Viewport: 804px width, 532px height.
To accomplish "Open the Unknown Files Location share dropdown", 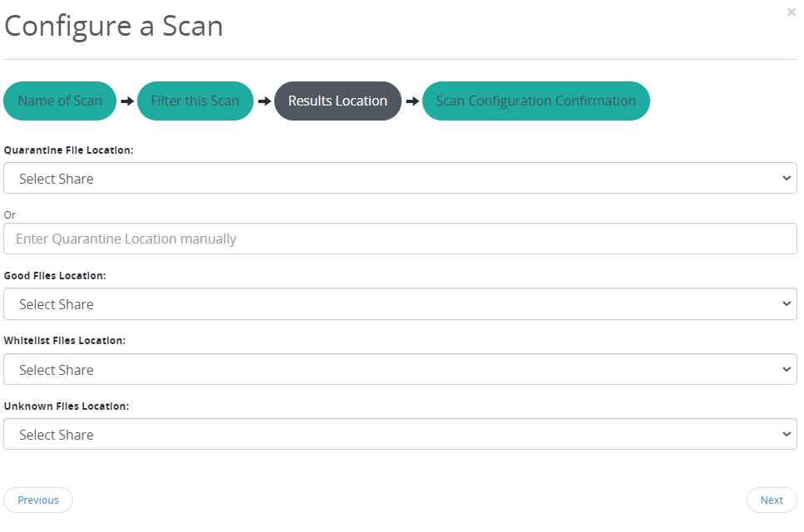I will [x=401, y=435].
